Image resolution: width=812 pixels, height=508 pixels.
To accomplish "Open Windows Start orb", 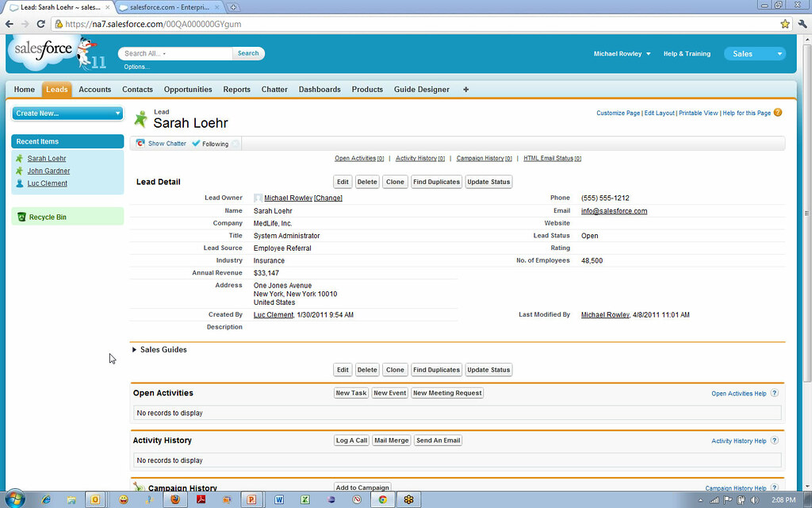I will (x=14, y=498).
